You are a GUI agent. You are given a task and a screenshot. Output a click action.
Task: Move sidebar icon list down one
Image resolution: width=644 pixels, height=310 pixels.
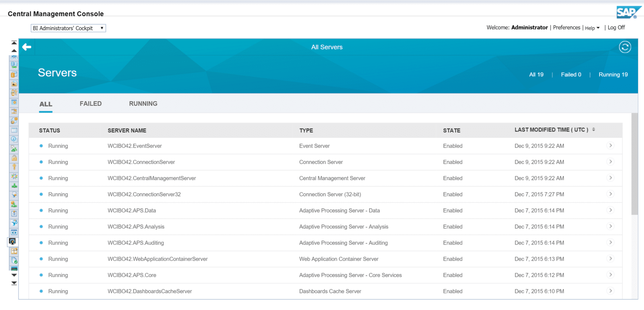(x=14, y=275)
